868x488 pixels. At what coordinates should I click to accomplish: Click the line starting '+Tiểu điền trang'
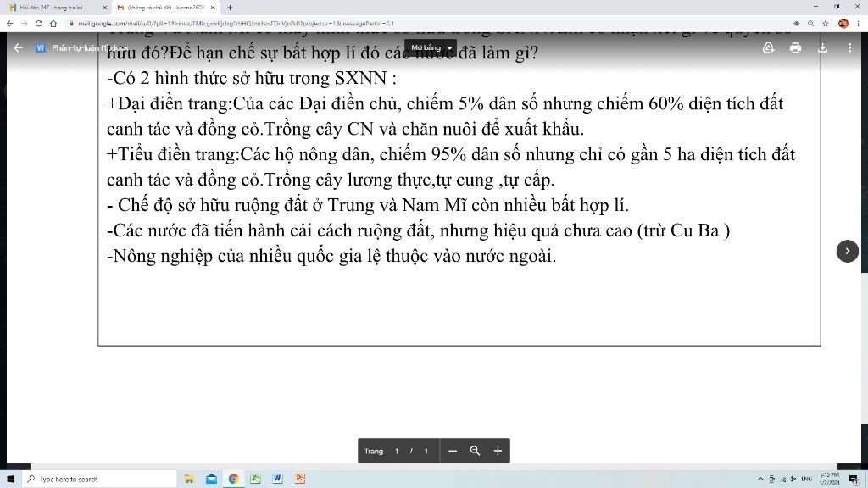point(451,154)
